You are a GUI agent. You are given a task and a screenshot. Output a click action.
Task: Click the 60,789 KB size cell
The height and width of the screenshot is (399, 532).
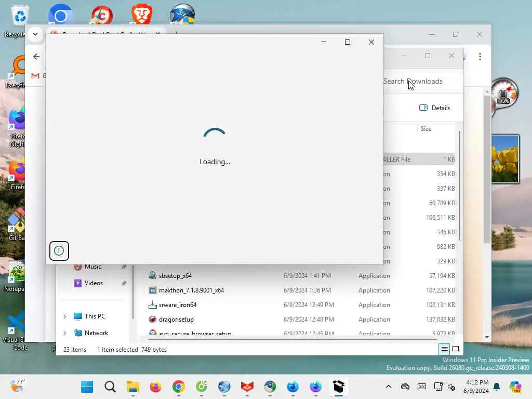442,203
